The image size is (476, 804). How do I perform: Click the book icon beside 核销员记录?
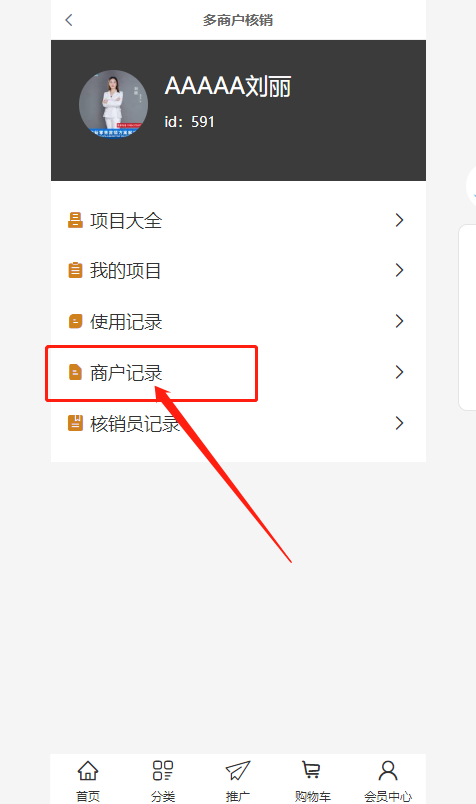coord(75,423)
